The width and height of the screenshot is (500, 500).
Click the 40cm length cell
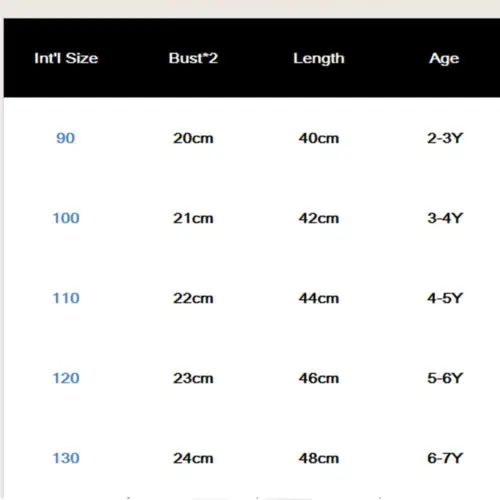tap(319, 138)
